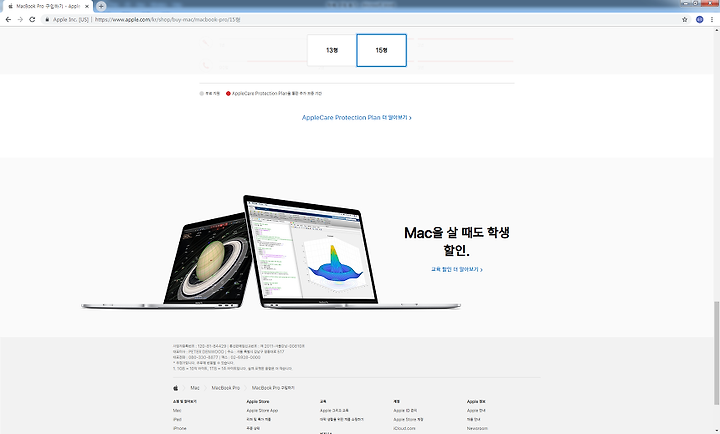Open the Newsroom footer link
This screenshot has height=434, width=720.
477,428
